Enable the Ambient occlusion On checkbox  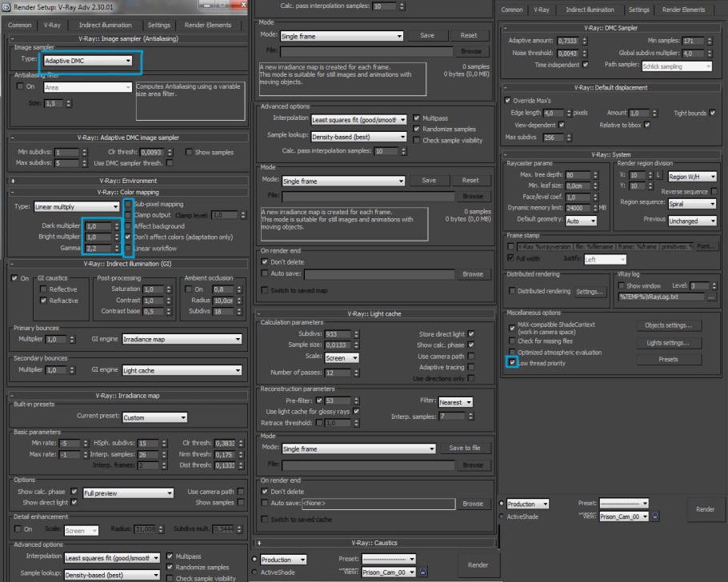click(189, 289)
